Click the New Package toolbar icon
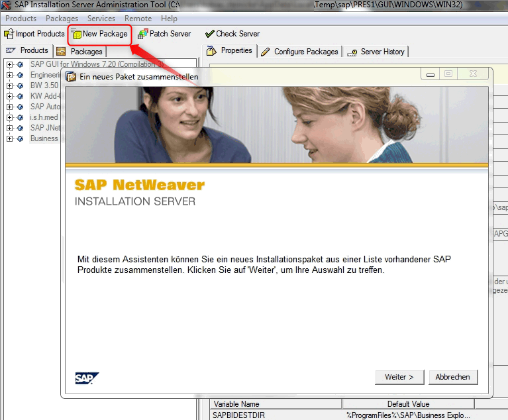 pyautogui.click(x=77, y=34)
